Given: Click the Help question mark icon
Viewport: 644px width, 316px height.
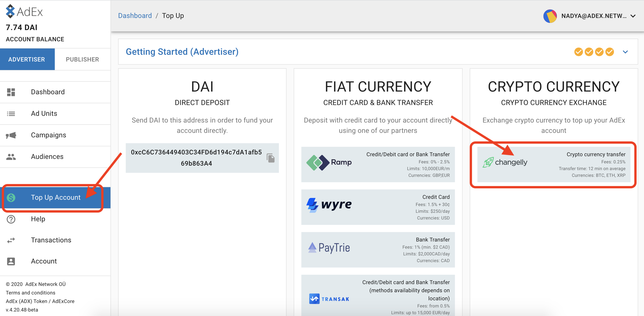Looking at the screenshot, I should click(11, 219).
